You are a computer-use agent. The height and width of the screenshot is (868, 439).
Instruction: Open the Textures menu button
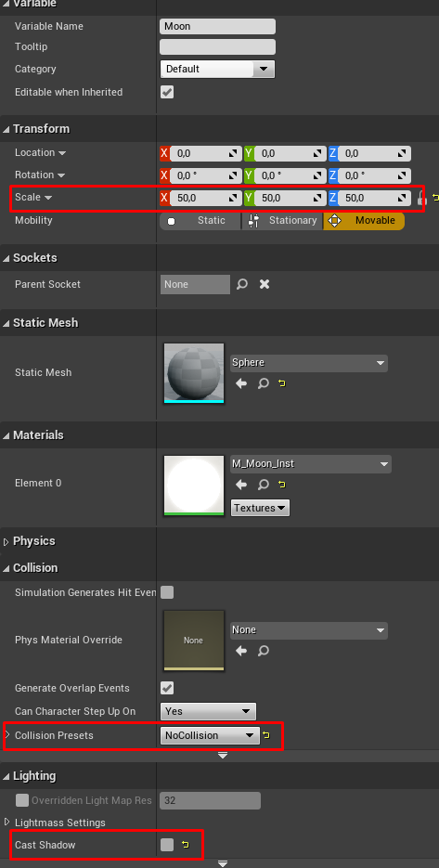click(x=260, y=508)
